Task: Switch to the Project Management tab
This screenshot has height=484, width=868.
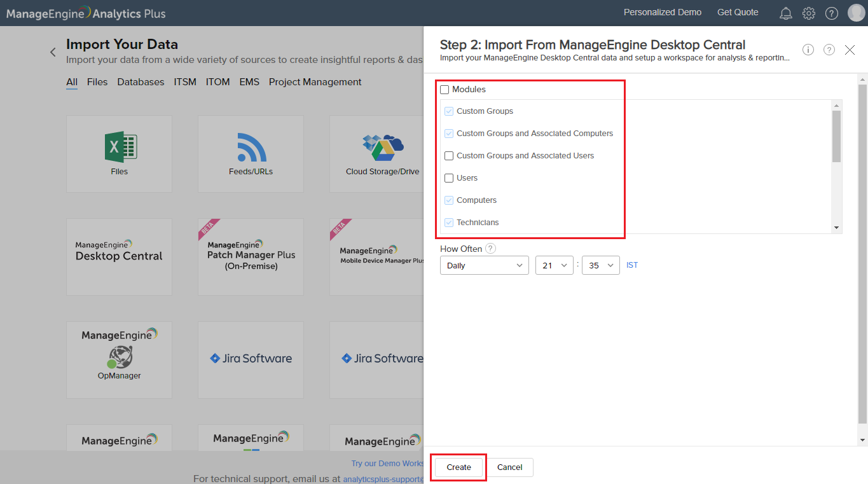Action: point(315,82)
